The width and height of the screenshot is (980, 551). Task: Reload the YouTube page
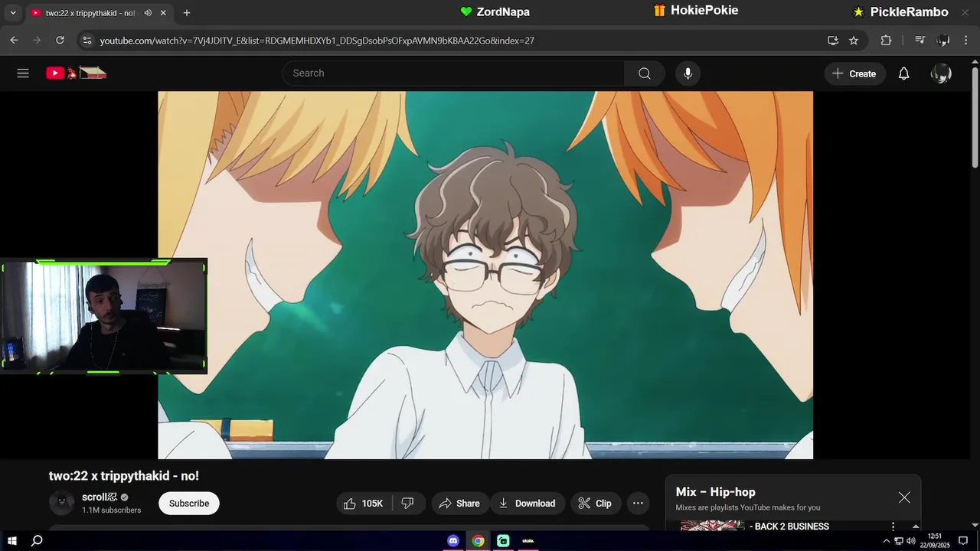click(60, 41)
